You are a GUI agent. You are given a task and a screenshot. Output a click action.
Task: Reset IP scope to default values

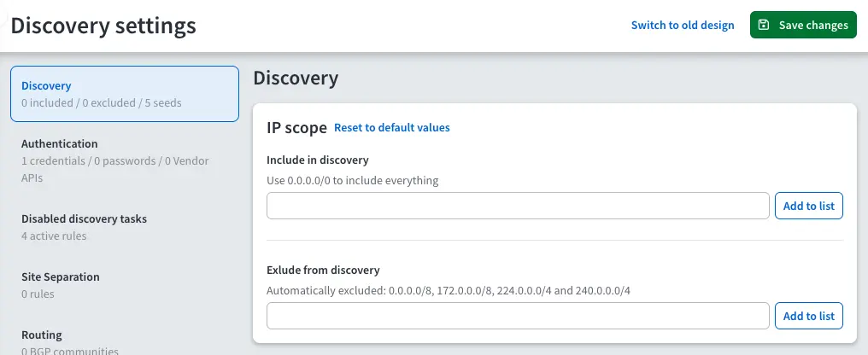pos(391,128)
